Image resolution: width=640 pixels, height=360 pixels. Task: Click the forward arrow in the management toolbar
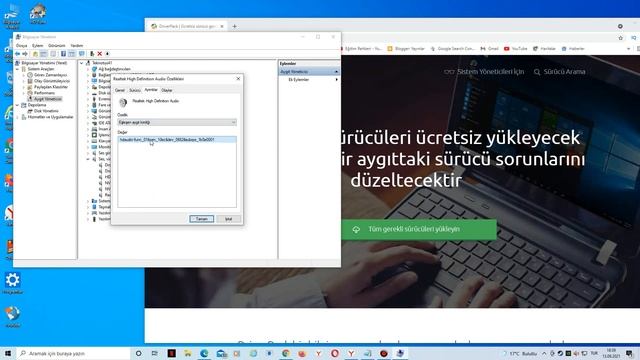click(25, 54)
